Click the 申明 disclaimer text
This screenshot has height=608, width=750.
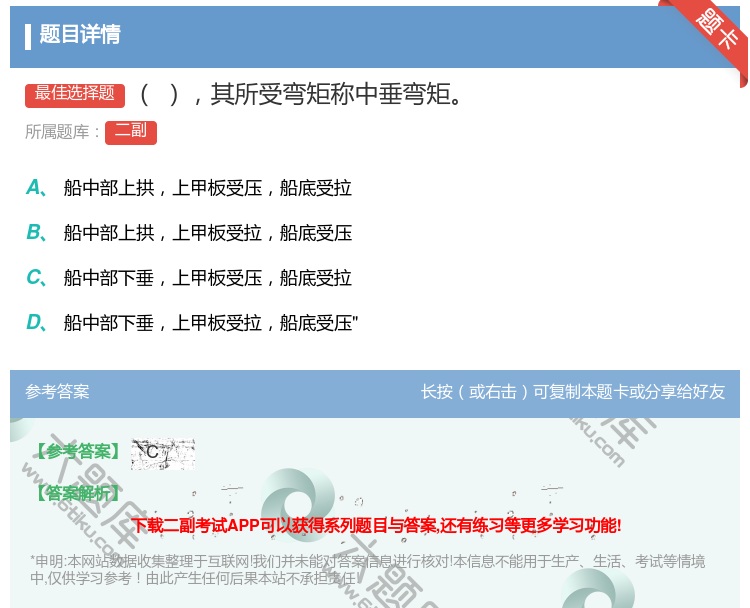(367, 570)
